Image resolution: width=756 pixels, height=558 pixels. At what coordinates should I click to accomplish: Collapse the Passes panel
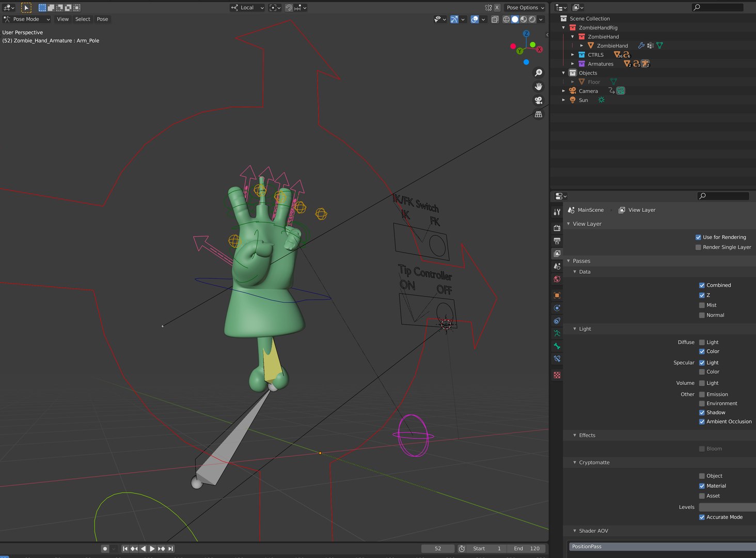[x=569, y=261]
